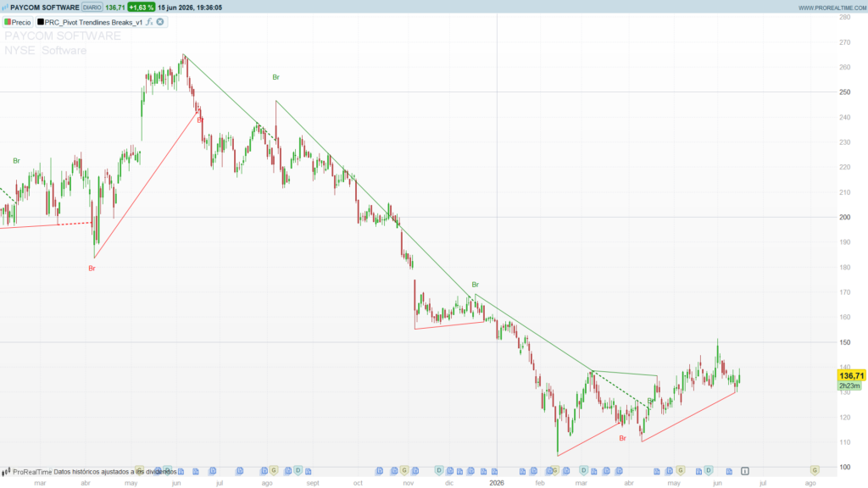Open the G earnings marker in February 2026
868x488 pixels.
coord(554,470)
